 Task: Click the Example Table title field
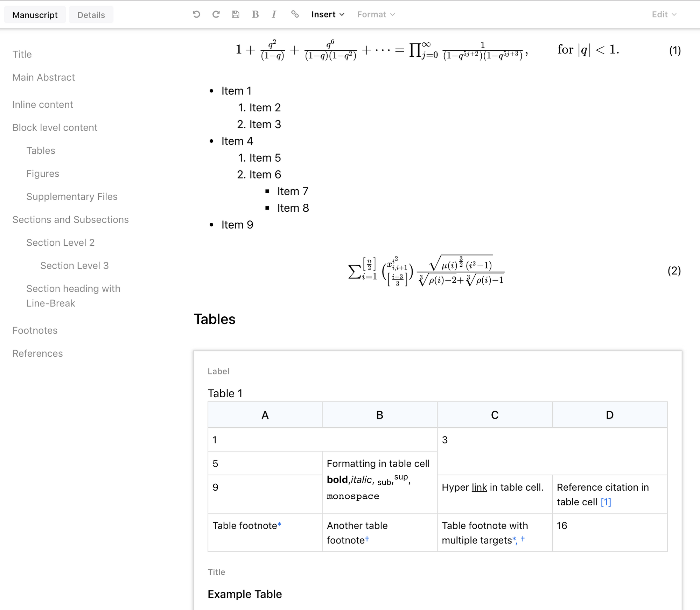tap(245, 594)
